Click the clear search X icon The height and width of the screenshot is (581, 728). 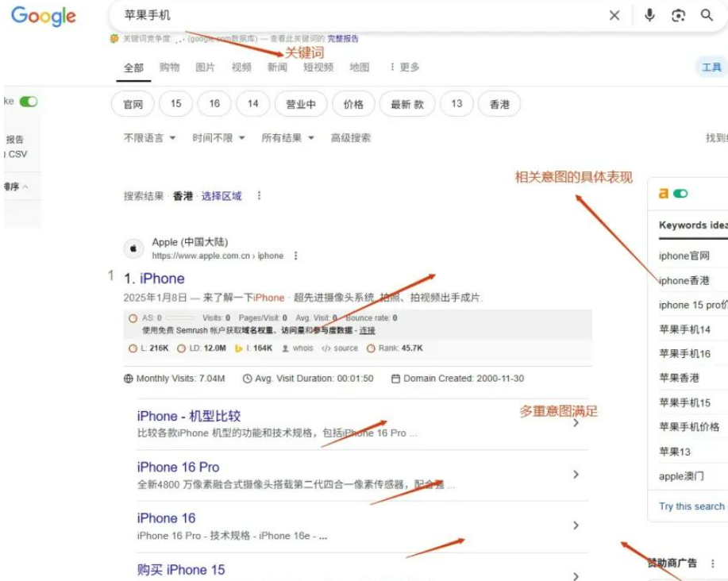(x=614, y=16)
